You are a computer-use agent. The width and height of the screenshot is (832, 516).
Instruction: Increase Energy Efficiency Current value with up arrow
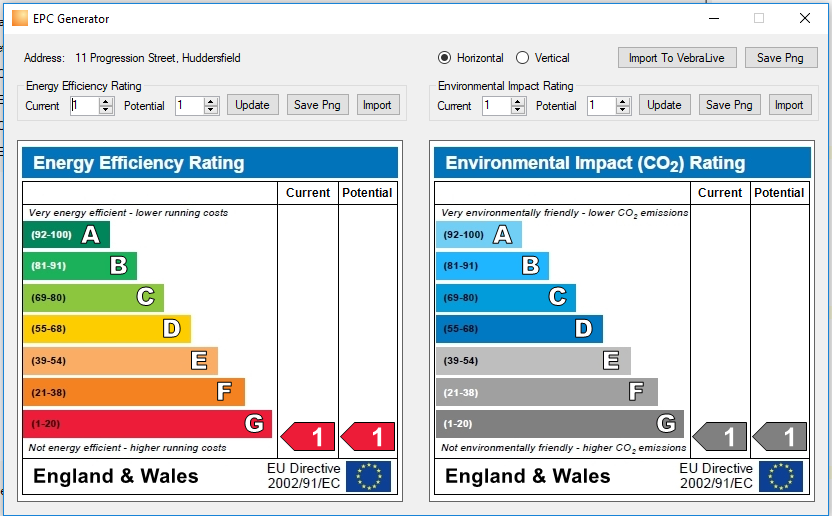(x=106, y=101)
